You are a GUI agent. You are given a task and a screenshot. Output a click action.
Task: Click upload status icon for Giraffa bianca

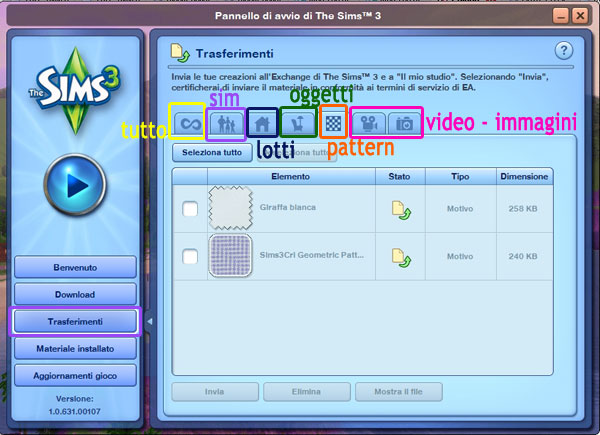point(401,210)
